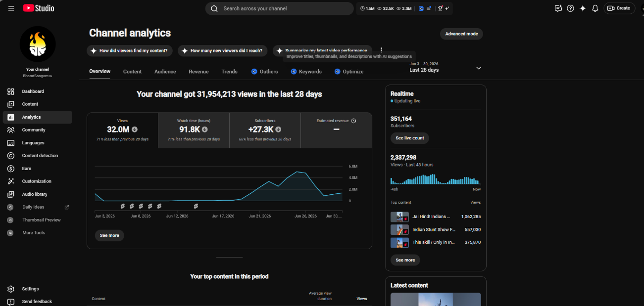Click the list icon with blue dot in toolbar
The image size is (644, 306).
(x=429, y=8)
